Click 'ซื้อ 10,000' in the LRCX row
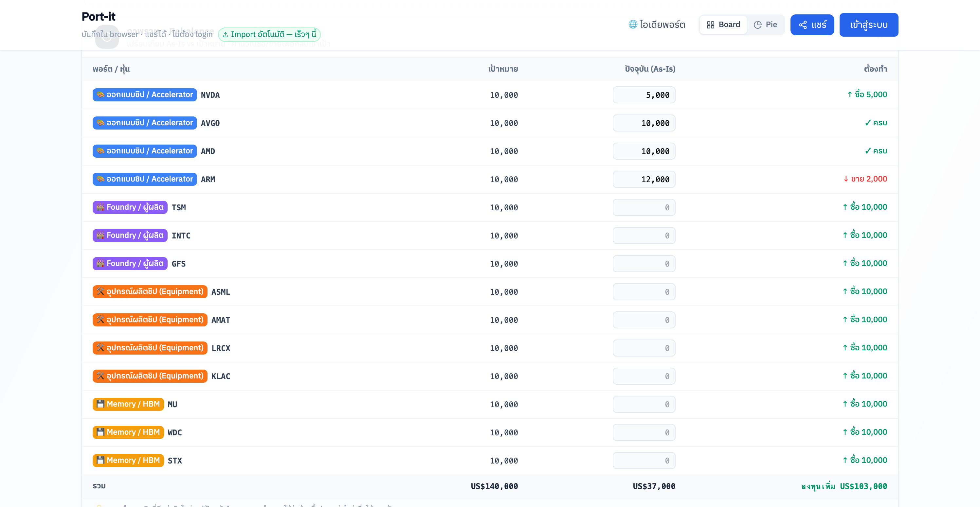Viewport: 980px width, 507px height. click(865, 347)
